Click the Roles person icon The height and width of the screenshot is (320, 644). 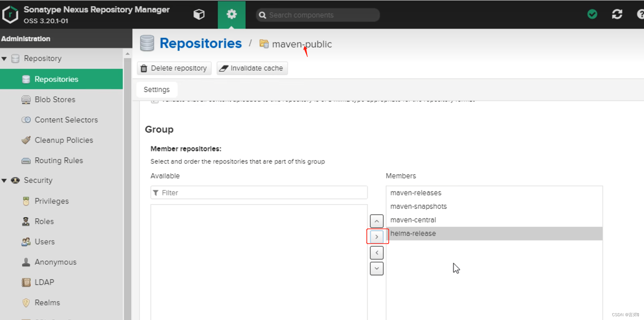[x=26, y=221]
